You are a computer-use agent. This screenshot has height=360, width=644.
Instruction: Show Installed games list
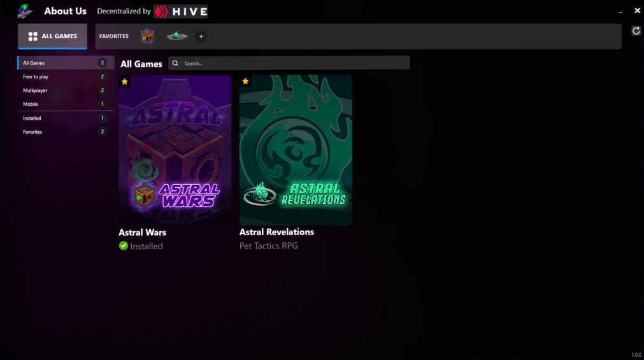[66, 118]
